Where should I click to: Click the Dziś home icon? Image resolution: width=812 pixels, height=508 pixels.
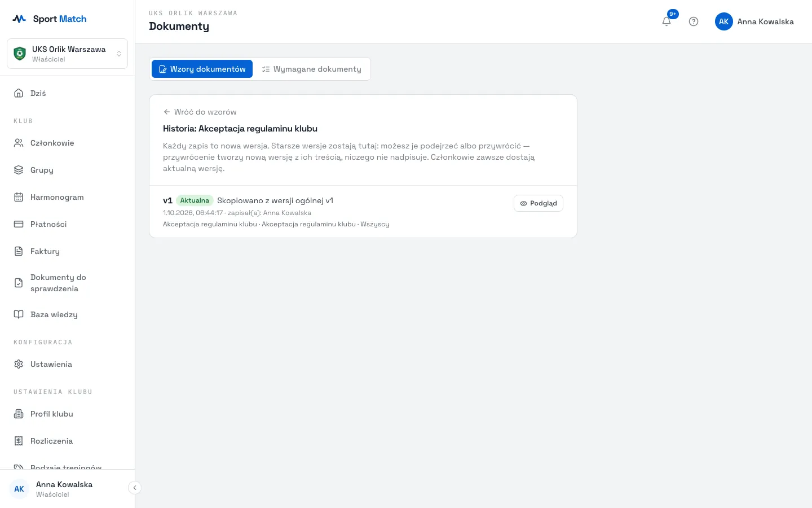[x=19, y=93]
